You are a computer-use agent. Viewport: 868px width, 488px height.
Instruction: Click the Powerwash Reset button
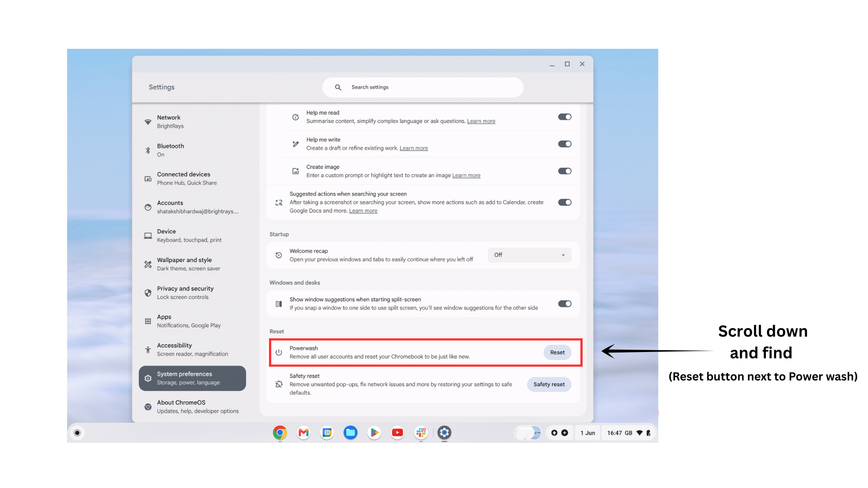[557, 352]
